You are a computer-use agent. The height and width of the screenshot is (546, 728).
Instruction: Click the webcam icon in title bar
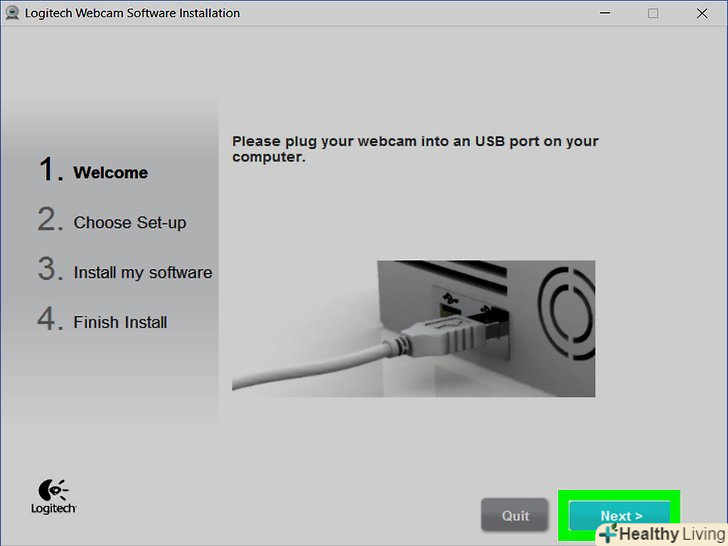click(12, 13)
